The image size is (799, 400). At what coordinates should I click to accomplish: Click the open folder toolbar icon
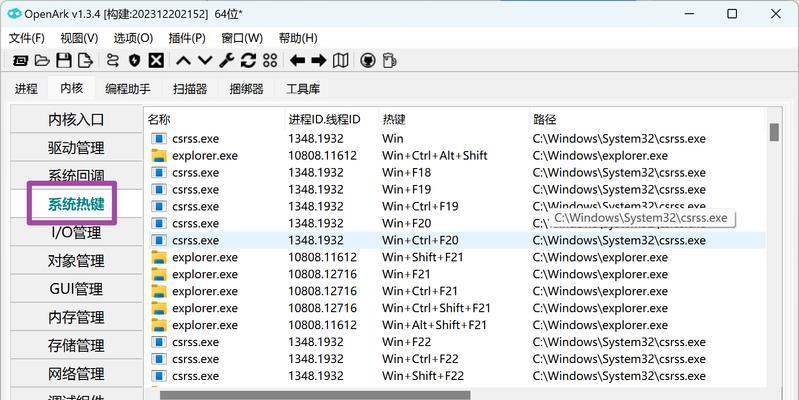pos(42,61)
